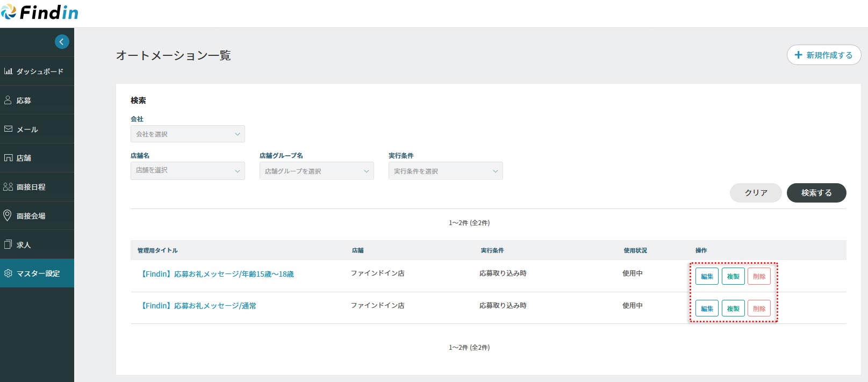Open the 店舗グループを選択 dropdown
This screenshot has height=382, width=868.
[317, 171]
